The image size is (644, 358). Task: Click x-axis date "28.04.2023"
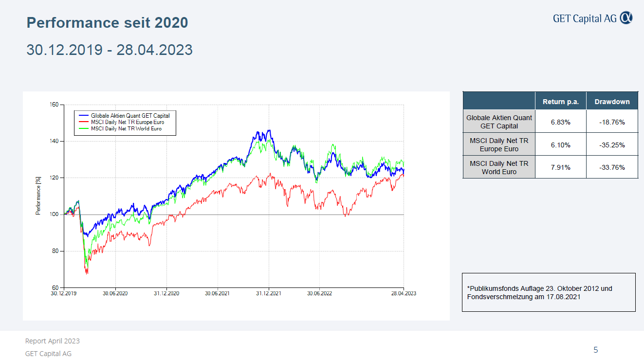(404, 293)
